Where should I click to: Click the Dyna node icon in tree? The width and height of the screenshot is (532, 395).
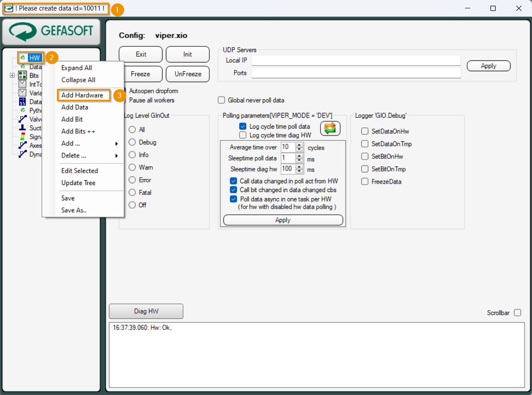(22, 154)
